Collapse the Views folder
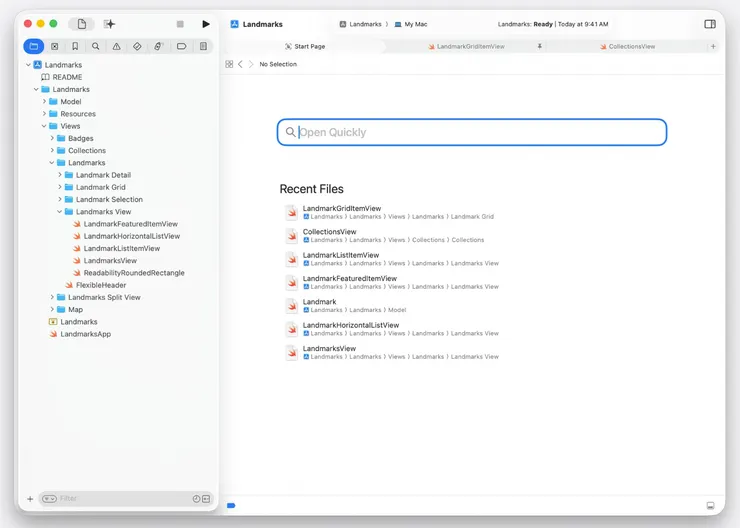The height and width of the screenshot is (528, 740). (44, 126)
